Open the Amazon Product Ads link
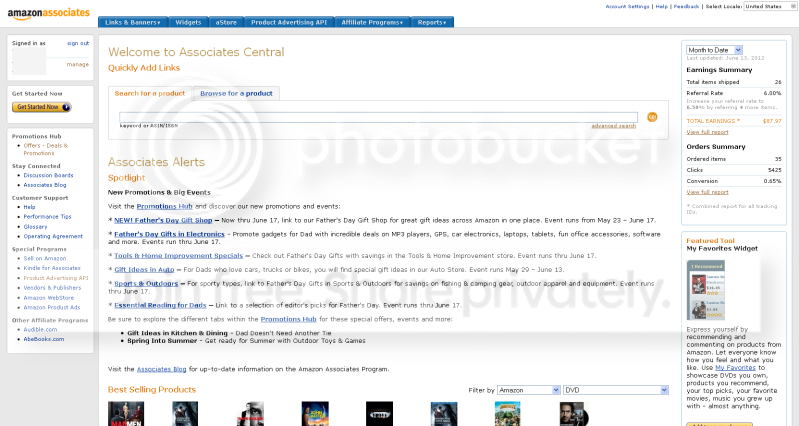Screen dimensions: 799x426 coord(51,307)
